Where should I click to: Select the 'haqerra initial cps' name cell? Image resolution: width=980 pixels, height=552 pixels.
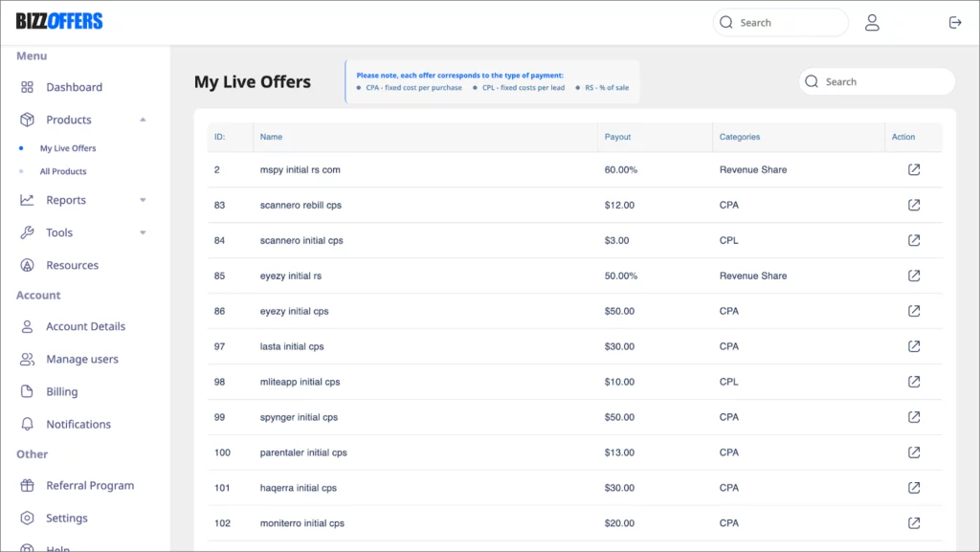coord(299,487)
